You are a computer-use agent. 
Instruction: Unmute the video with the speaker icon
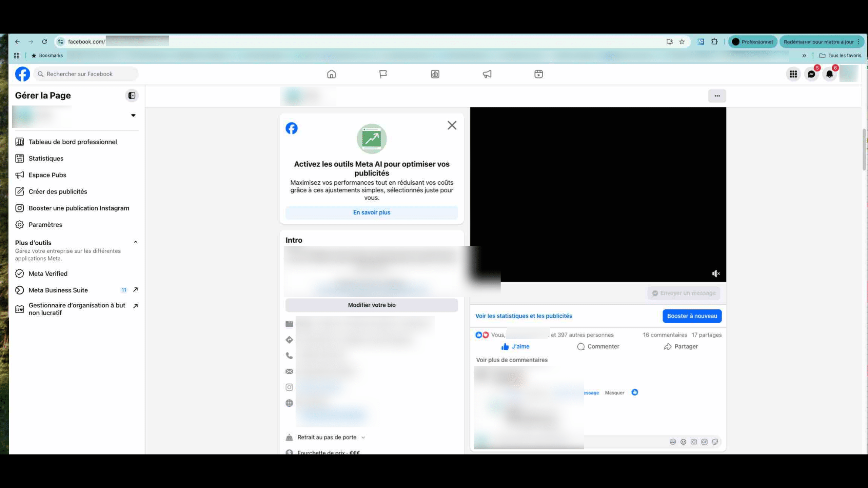click(x=715, y=273)
